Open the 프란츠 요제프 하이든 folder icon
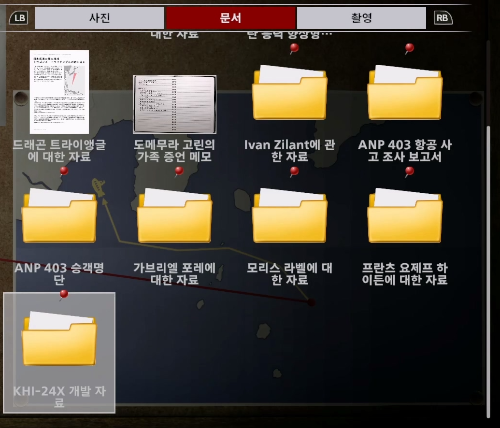The width and height of the screenshot is (500, 428). coord(405,215)
